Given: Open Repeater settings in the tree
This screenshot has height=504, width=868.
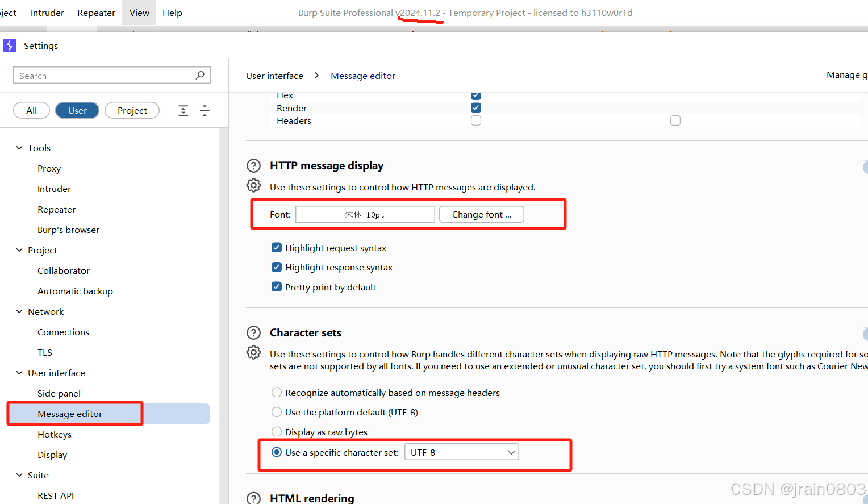Looking at the screenshot, I should coord(56,209).
